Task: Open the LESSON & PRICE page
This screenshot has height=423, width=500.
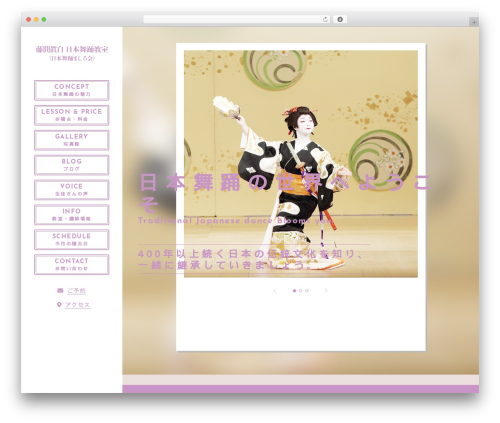Action: click(71, 115)
